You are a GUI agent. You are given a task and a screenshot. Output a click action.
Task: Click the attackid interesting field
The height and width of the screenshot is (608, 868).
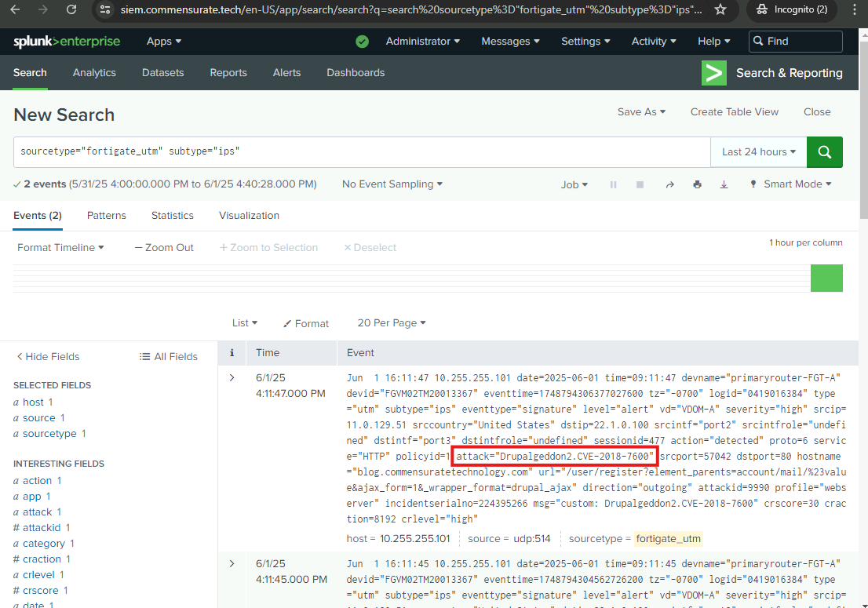click(42, 528)
